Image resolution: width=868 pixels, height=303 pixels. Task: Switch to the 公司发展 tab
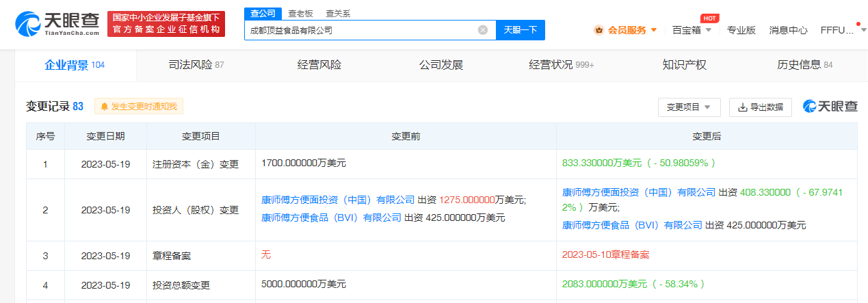point(441,65)
